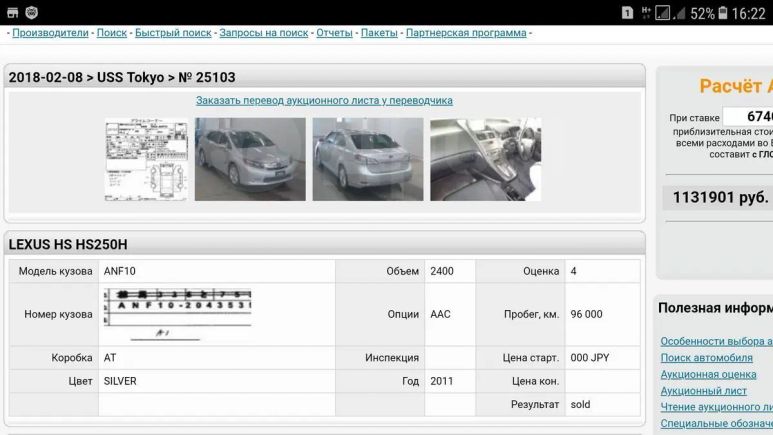
Task: Open the car interior photo thumbnail
Action: pos(485,160)
